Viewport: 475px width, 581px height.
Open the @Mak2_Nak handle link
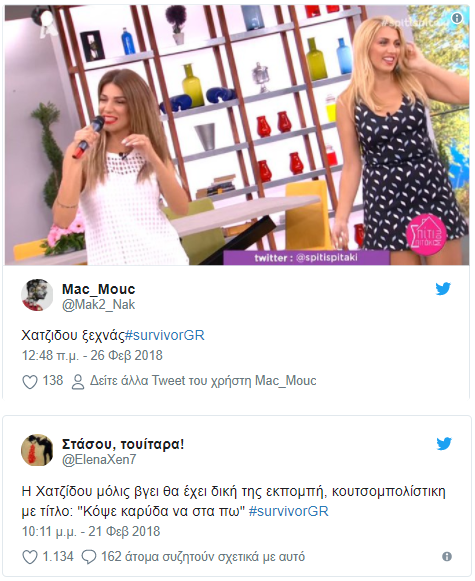(99, 305)
